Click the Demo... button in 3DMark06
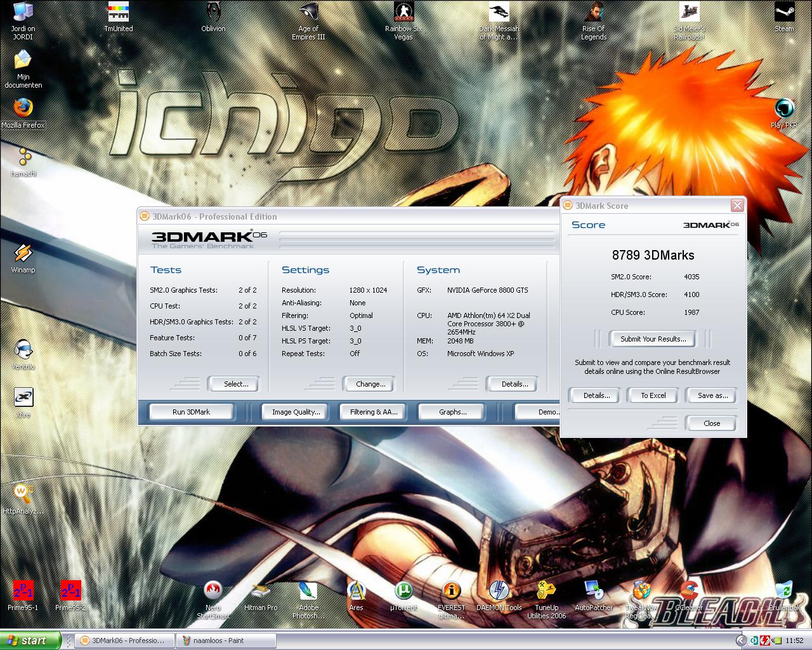Image resolution: width=812 pixels, height=650 pixels. point(537,412)
